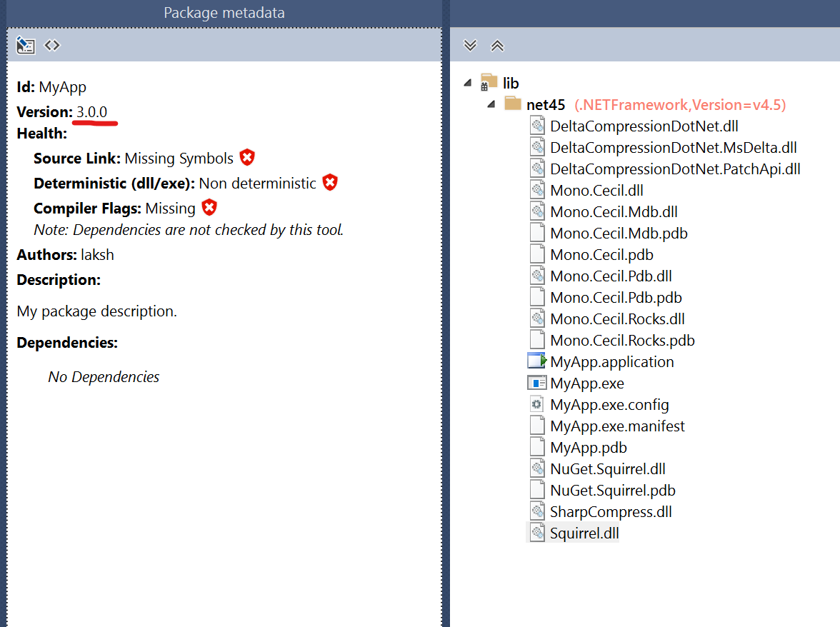Click the expand all double-chevron icon
The width and height of the screenshot is (840, 627).
(x=470, y=46)
